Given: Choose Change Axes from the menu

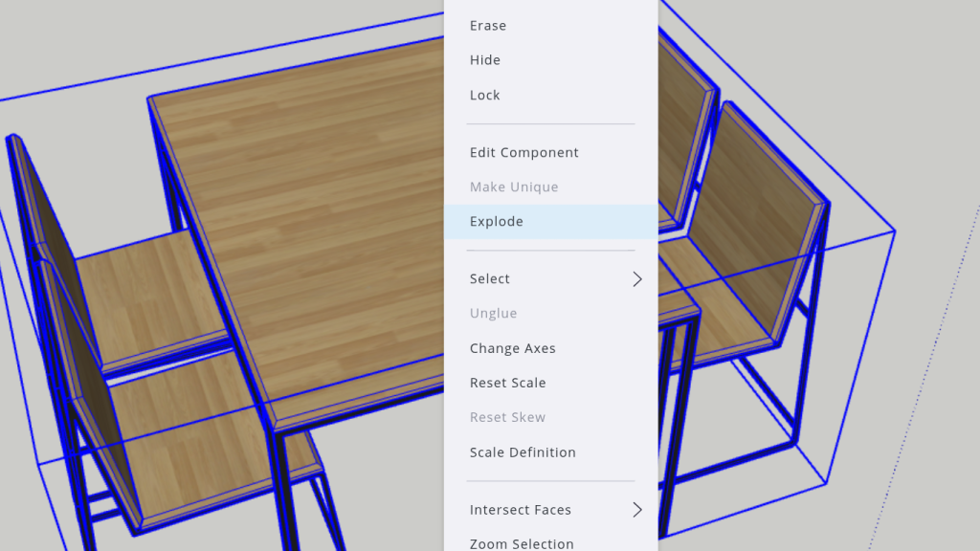Looking at the screenshot, I should click(512, 349).
